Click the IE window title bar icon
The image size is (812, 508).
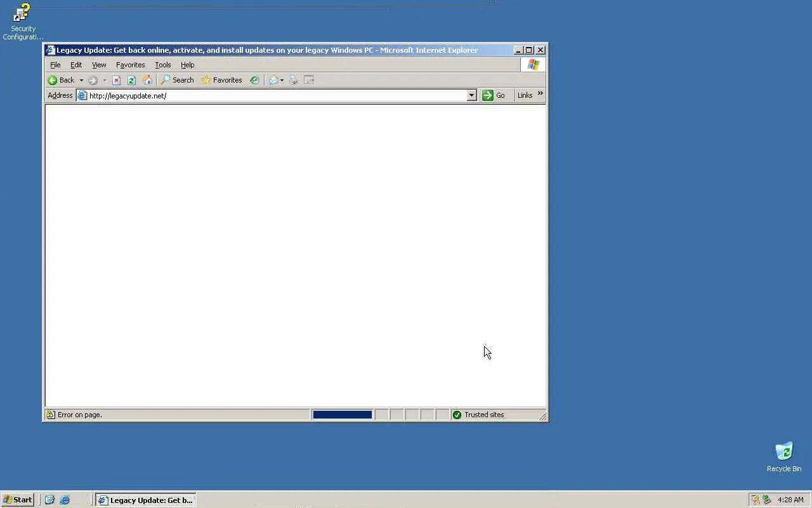tap(50, 50)
